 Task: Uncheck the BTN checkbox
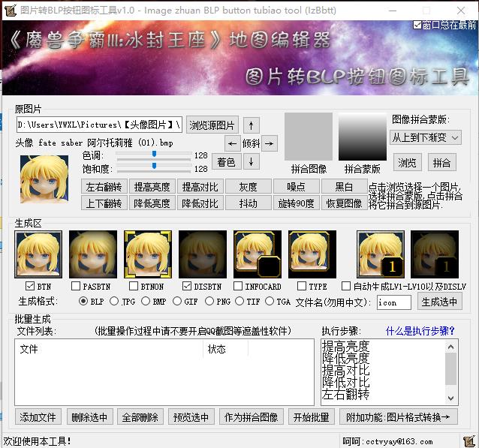pyautogui.click(x=30, y=286)
